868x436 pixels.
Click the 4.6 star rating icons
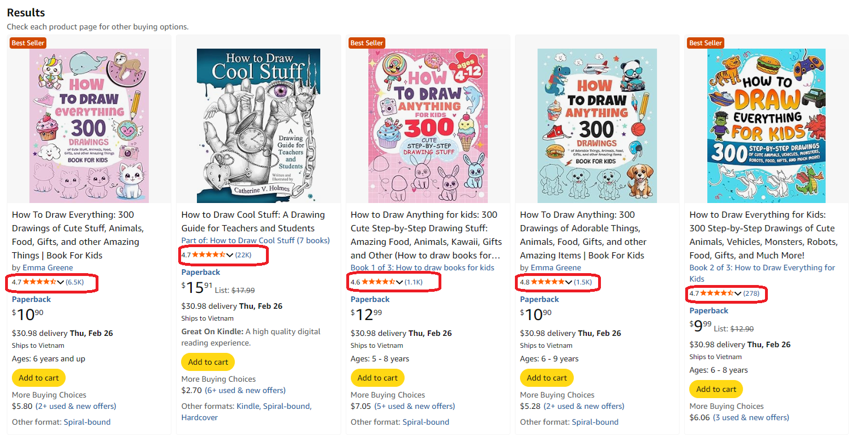point(378,282)
